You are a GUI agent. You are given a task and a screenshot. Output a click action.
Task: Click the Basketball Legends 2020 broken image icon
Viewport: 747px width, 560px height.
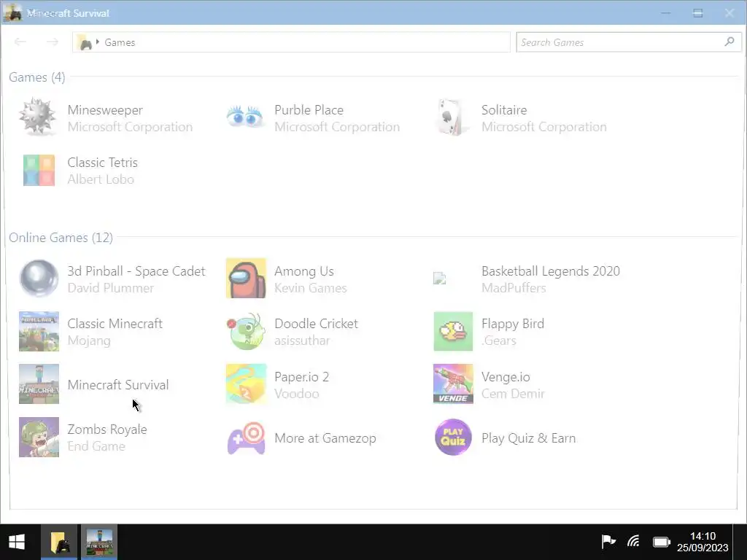[439, 278]
